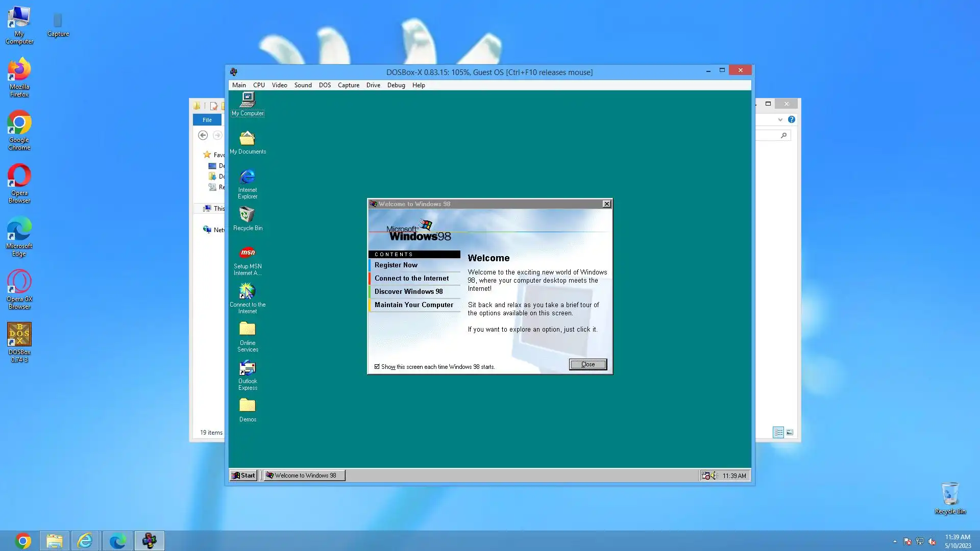
Task: Open Outlook Express desktop icon
Action: tap(248, 368)
